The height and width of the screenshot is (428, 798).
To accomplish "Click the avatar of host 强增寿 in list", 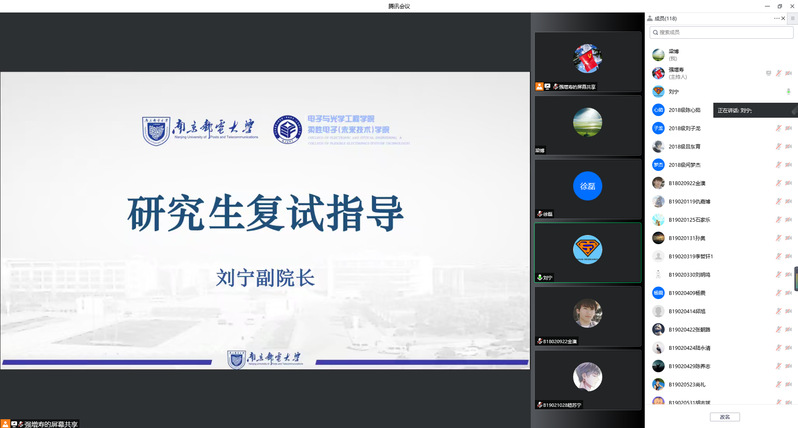I will point(658,73).
